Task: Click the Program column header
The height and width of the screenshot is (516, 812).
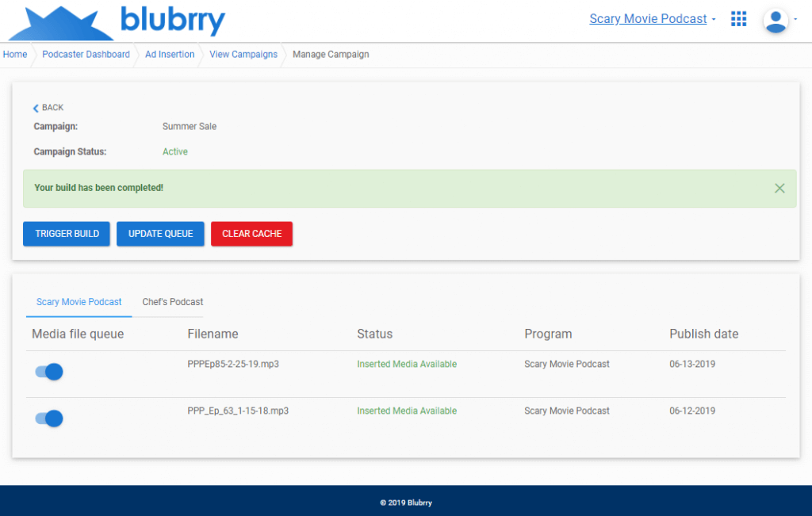Action: click(x=548, y=334)
